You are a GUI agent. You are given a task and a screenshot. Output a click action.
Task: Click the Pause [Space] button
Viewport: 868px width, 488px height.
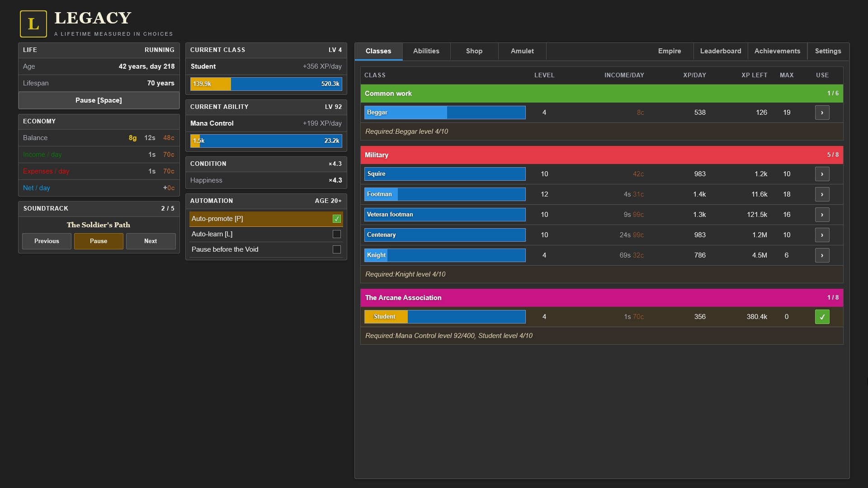99,100
